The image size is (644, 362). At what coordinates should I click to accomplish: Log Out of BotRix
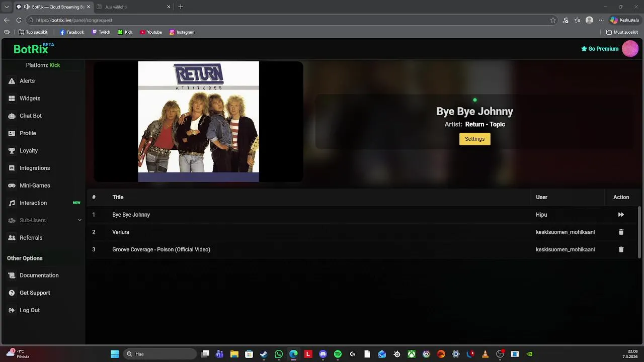[29, 310]
